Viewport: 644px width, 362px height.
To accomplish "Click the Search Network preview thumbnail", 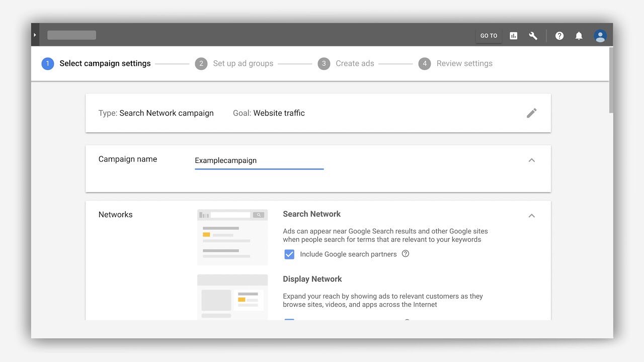I will pos(232,237).
